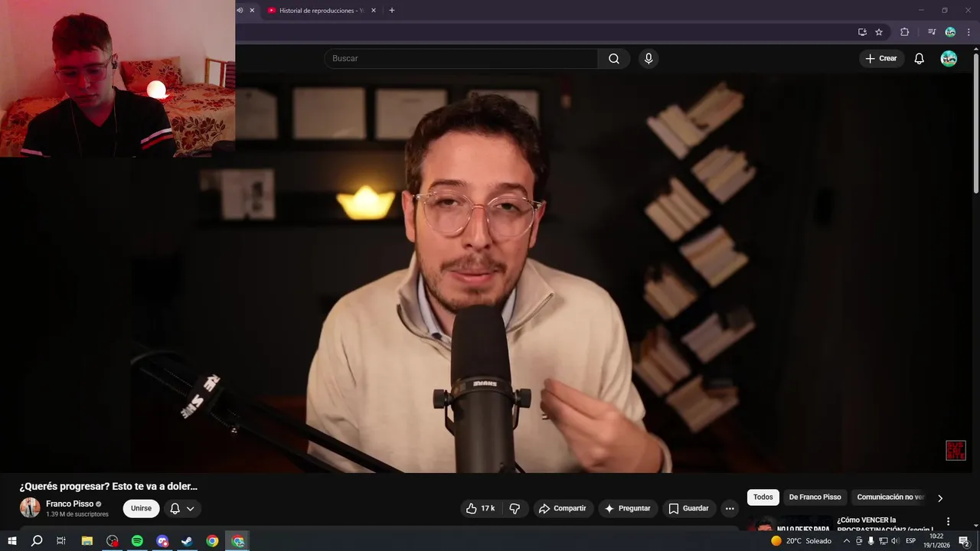
Task: Open Chrome three-dot menu
Action: click(969, 32)
